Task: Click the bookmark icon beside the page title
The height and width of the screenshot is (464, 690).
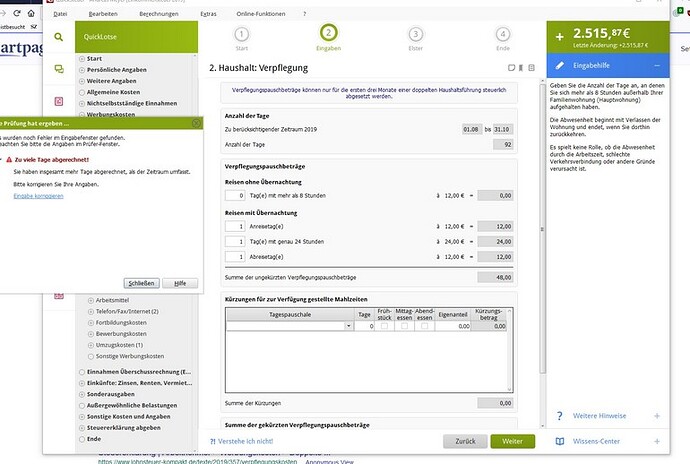Action: click(521, 68)
